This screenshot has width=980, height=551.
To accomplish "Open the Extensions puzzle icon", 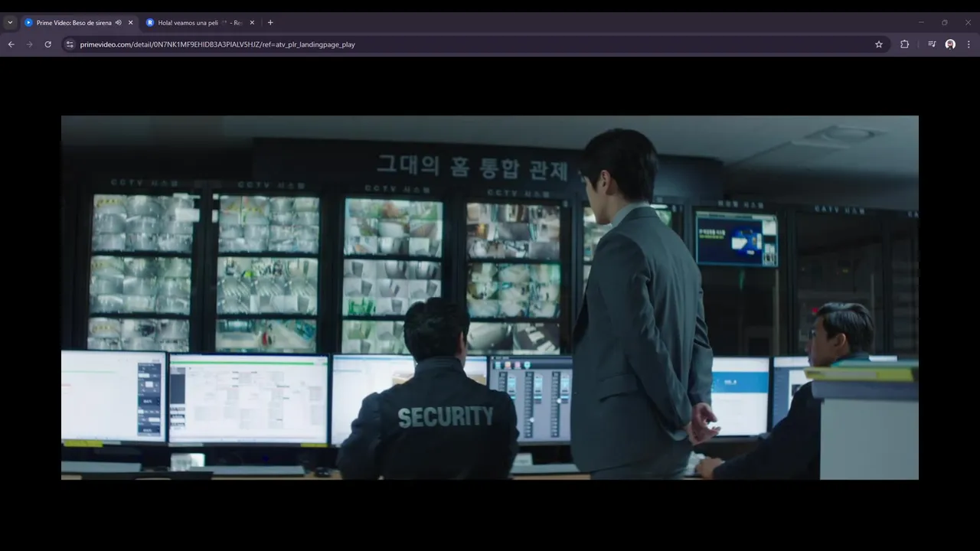I will (x=904, y=44).
